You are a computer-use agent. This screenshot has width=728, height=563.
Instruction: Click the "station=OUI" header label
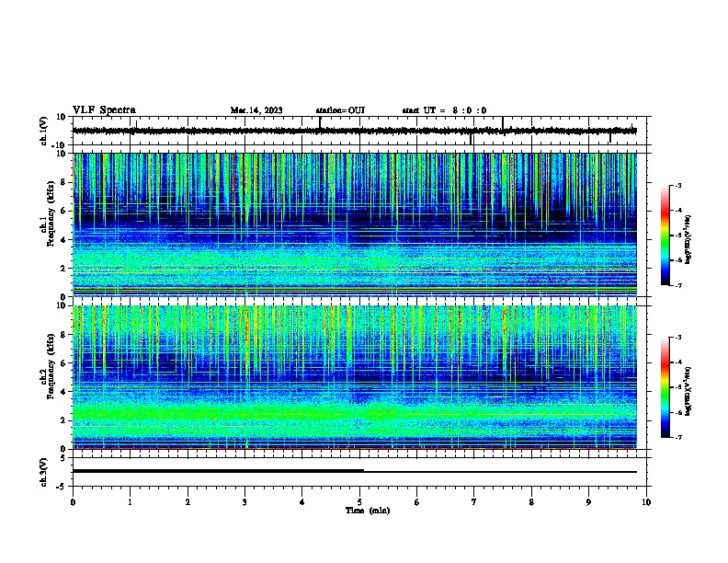pyautogui.click(x=340, y=110)
